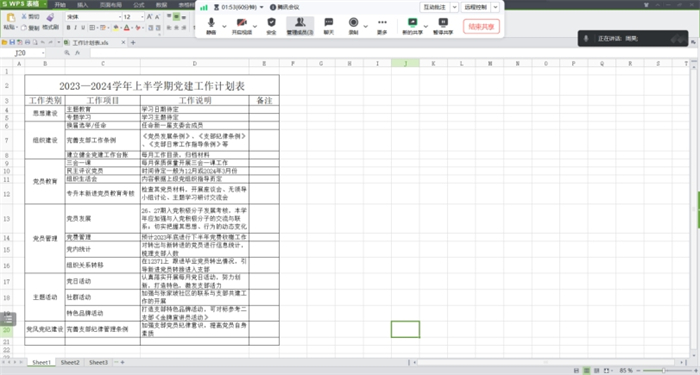Click the fill color bucket swatch
Viewport: 700px width, 375px height.
[116, 28]
